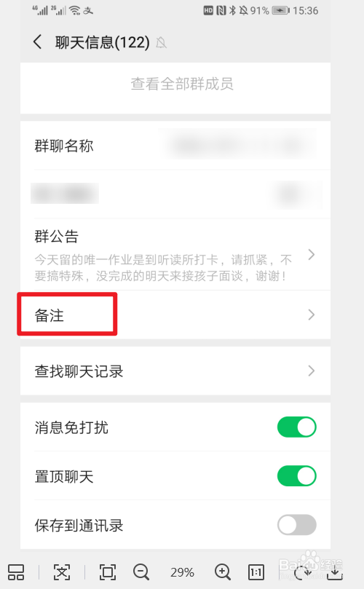Zoom in with the plus magnifier

tap(222, 572)
